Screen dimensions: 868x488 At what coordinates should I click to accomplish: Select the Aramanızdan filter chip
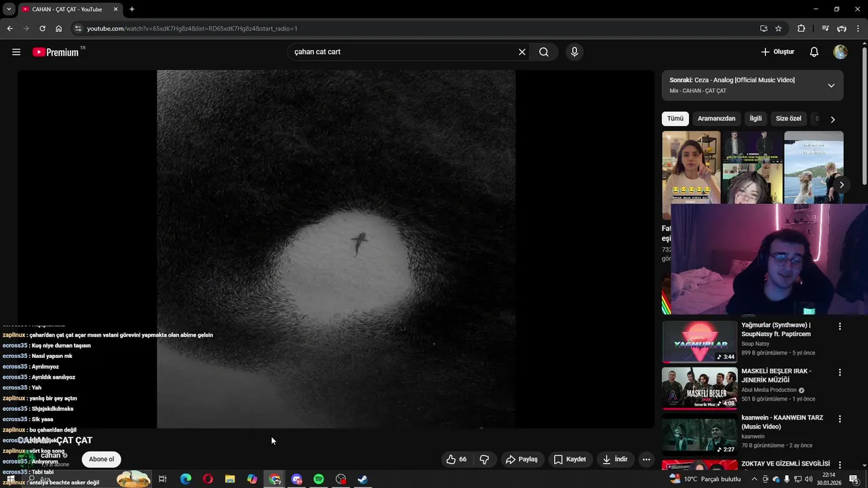click(x=716, y=119)
